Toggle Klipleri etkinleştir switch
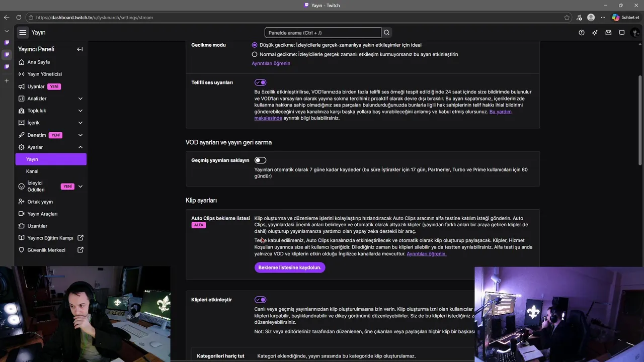 tap(260, 300)
